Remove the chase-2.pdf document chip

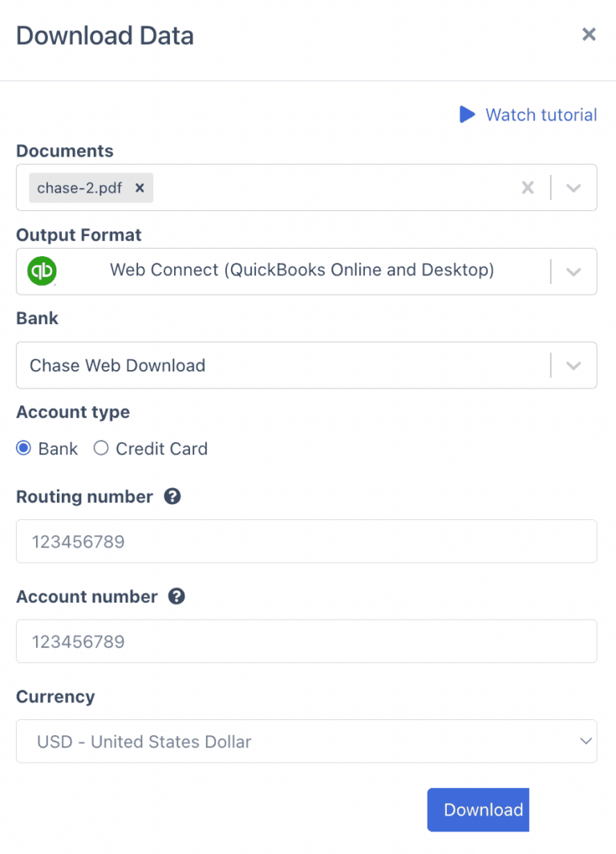(140, 187)
